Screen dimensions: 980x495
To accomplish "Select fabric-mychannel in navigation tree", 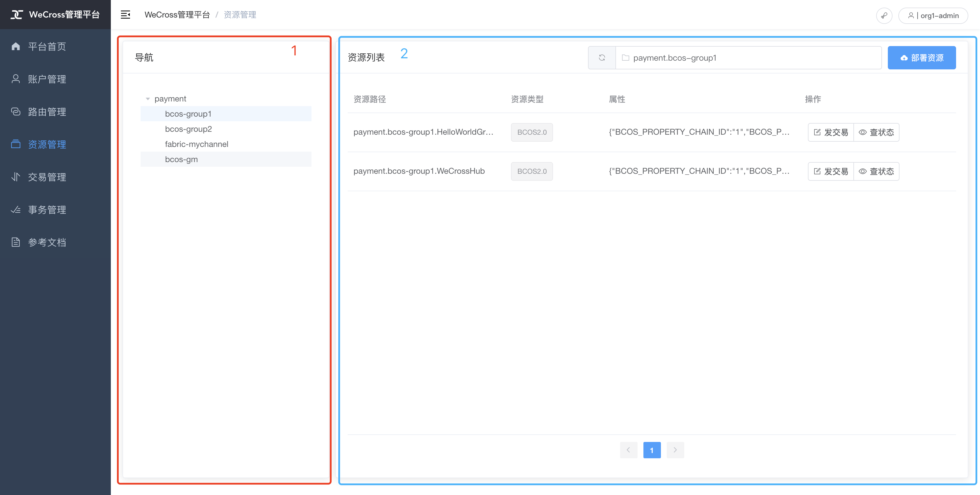I will click(x=226, y=144).
